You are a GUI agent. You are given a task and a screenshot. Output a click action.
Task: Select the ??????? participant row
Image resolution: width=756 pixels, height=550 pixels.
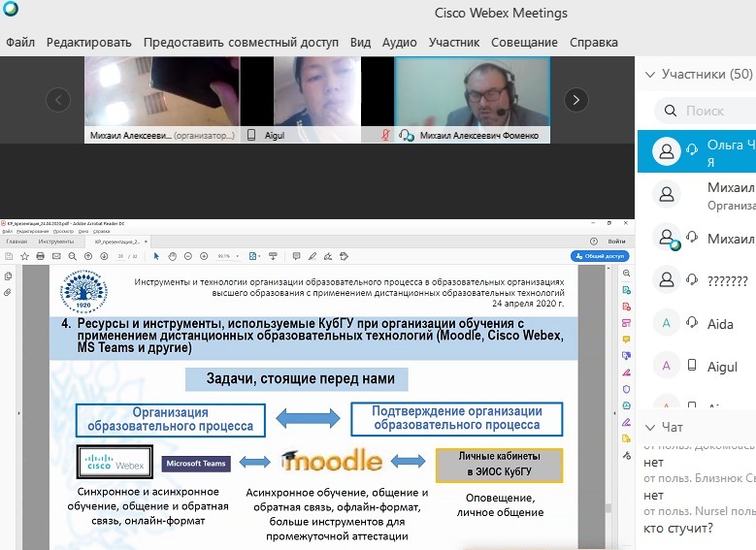click(697, 280)
